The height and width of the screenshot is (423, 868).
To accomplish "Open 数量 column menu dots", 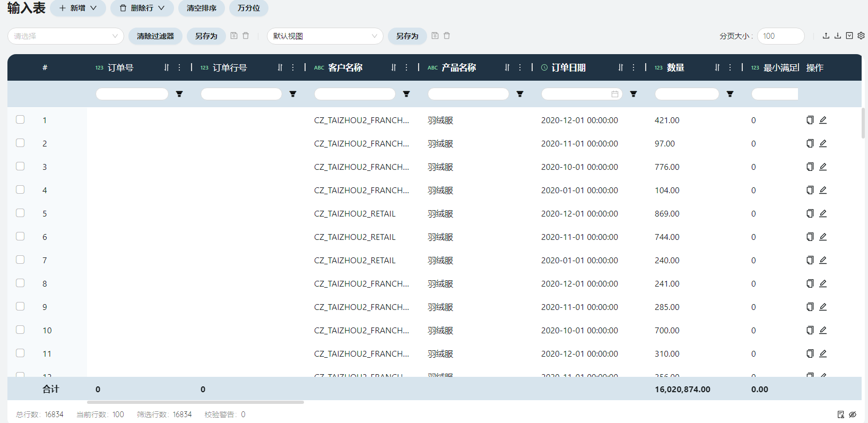I will click(730, 67).
